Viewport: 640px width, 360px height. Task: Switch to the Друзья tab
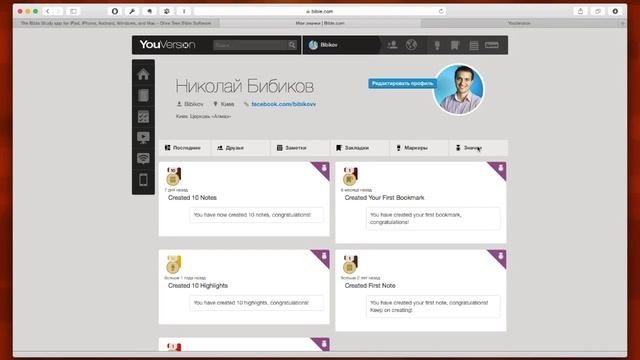click(x=241, y=148)
